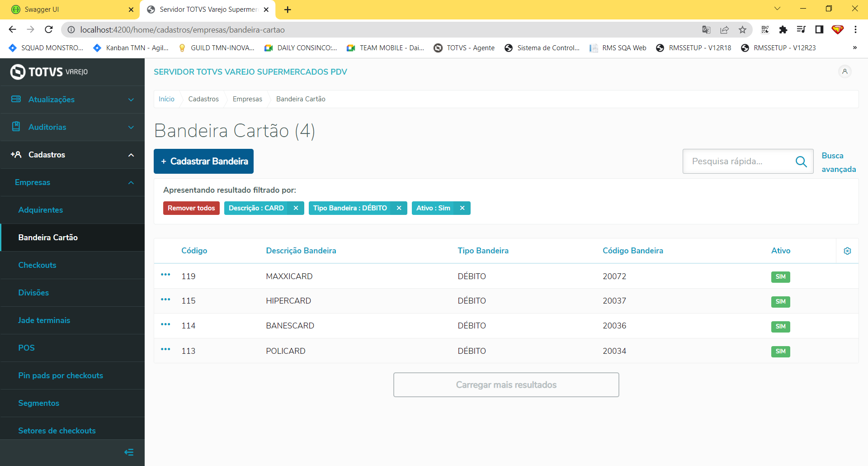Collapse the Empresas submenu
The width and height of the screenshot is (868, 466).
point(72,182)
